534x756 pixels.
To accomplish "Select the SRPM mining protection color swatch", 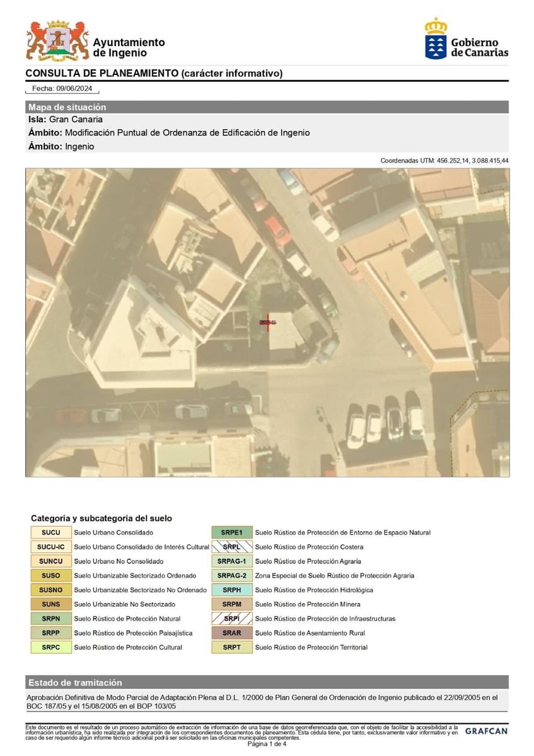I will (x=233, y=604).
